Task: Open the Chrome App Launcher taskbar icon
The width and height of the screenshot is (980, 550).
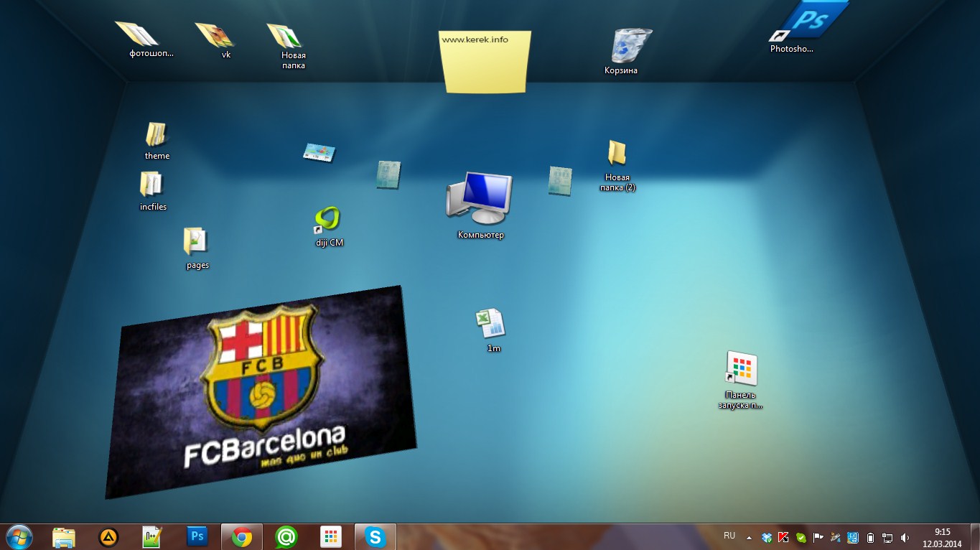Action: (x=330, y=537)
